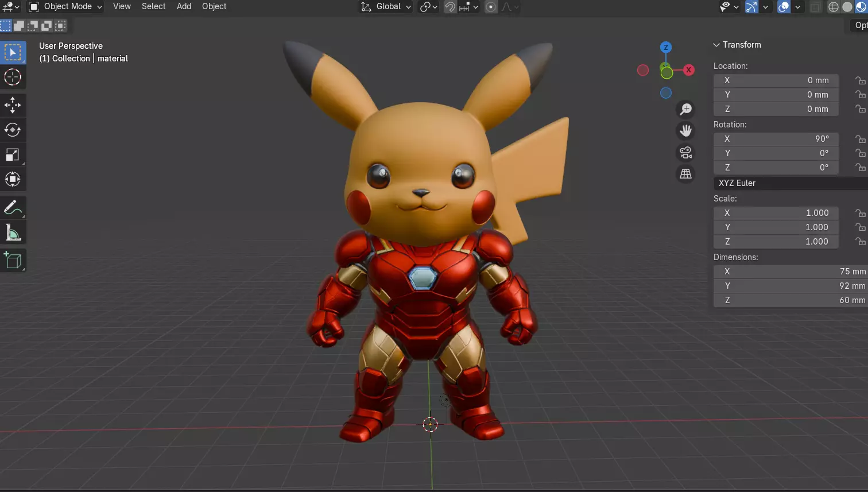Open the snapping options dropdown
Viewport: 868px width, 492px height.
pyautogui.click(x=468, y=7)
